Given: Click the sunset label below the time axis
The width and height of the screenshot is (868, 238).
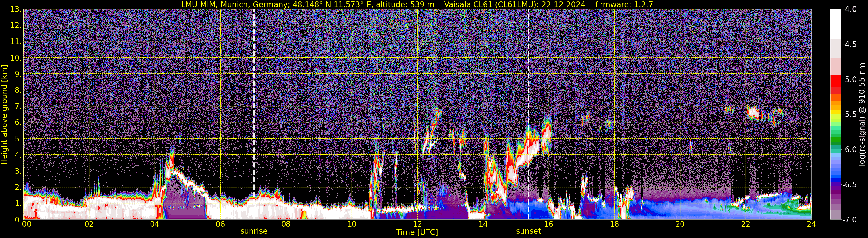Looking at the screenshot, I should [528, 231].
